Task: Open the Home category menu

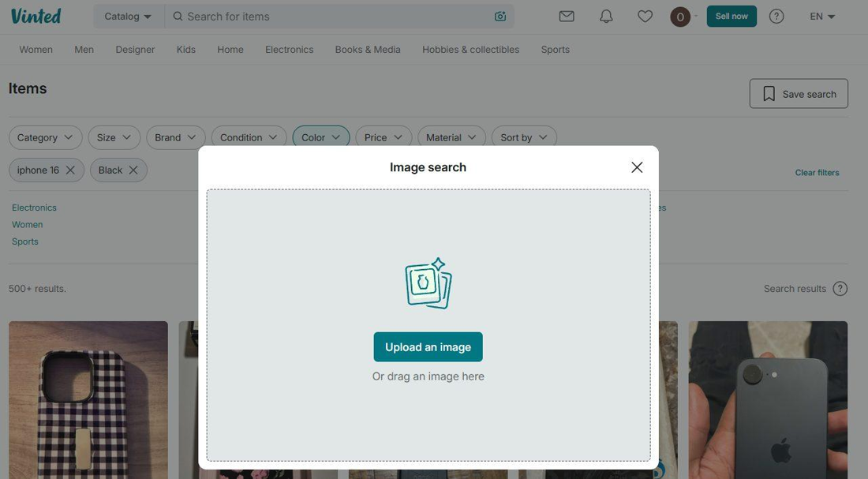Action: 230,49
